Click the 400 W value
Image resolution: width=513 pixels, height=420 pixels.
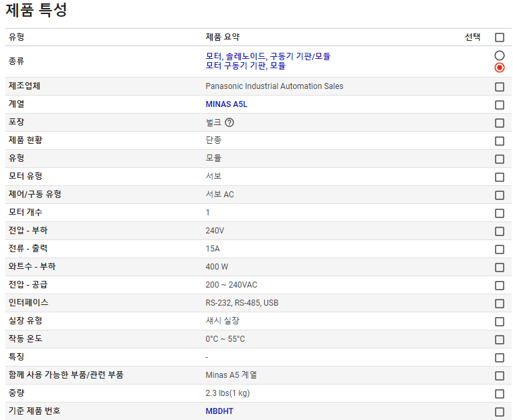coord(217,267)
